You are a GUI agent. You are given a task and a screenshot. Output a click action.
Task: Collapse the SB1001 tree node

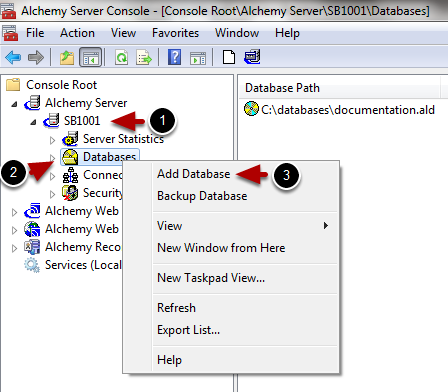click(33, 122)
